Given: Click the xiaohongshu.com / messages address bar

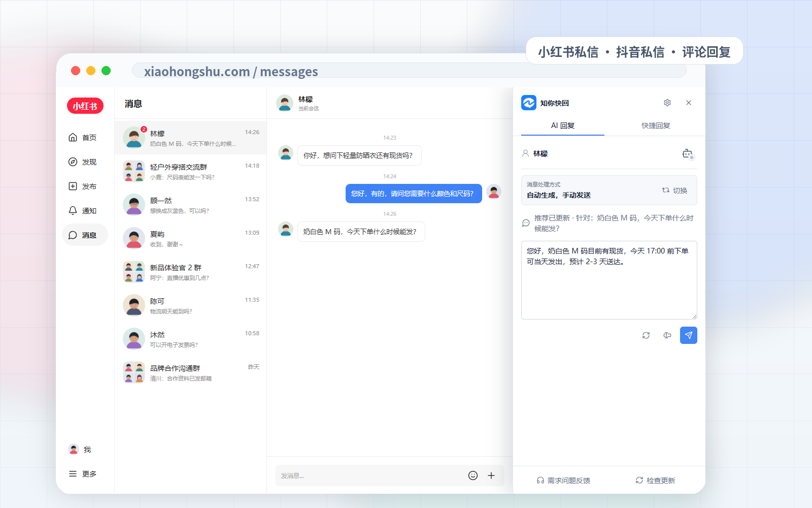Looking at the screenshot, I should [409, 71].
